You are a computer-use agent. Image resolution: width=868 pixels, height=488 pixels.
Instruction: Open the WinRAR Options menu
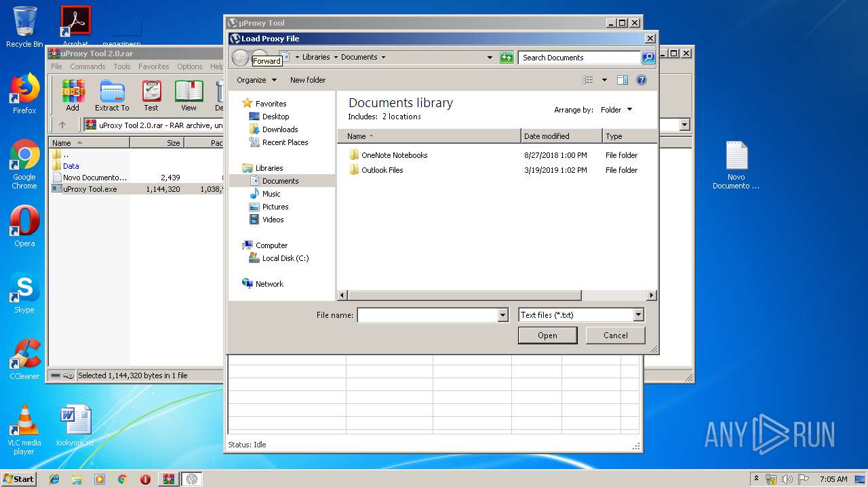[x=190, y=66]
